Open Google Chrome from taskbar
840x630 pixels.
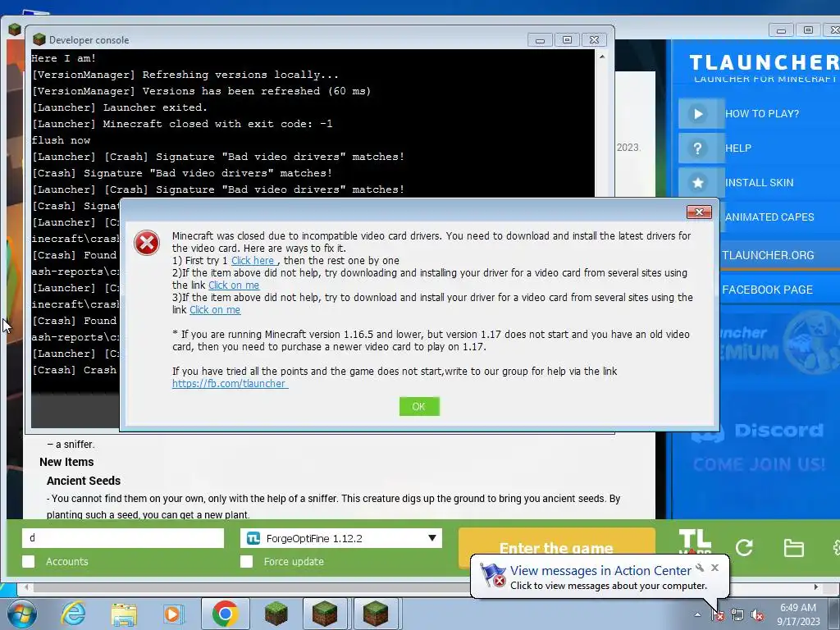(x=225, y=614)
